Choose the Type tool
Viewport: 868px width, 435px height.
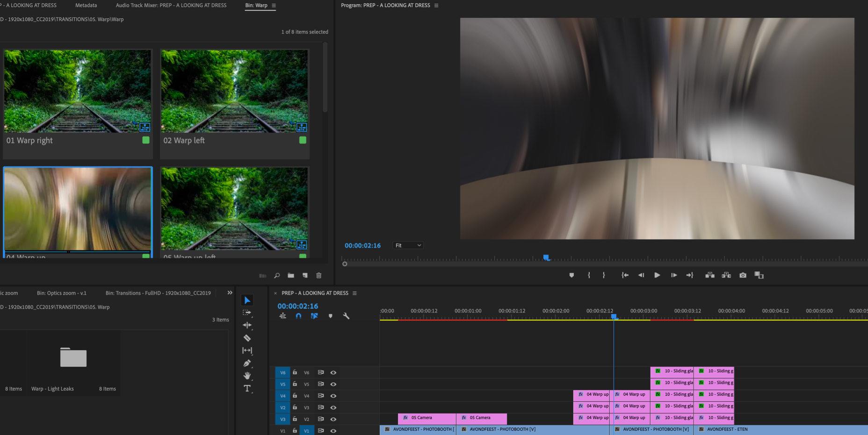point(247,388)
